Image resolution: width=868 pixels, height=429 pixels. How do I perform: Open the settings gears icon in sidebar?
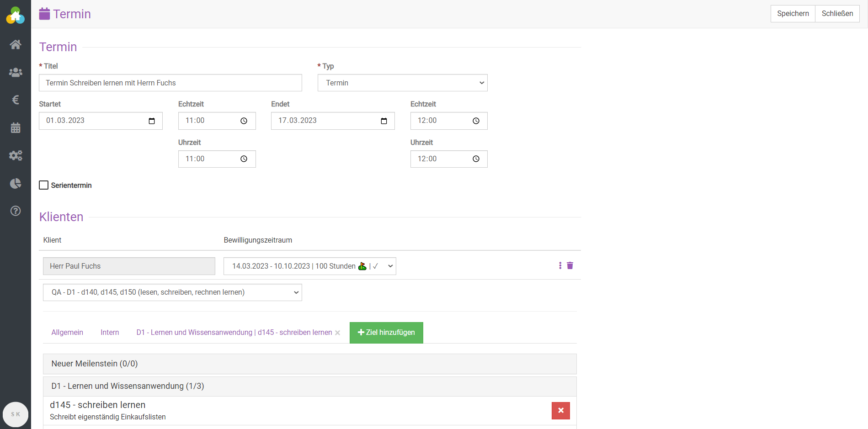16,155
